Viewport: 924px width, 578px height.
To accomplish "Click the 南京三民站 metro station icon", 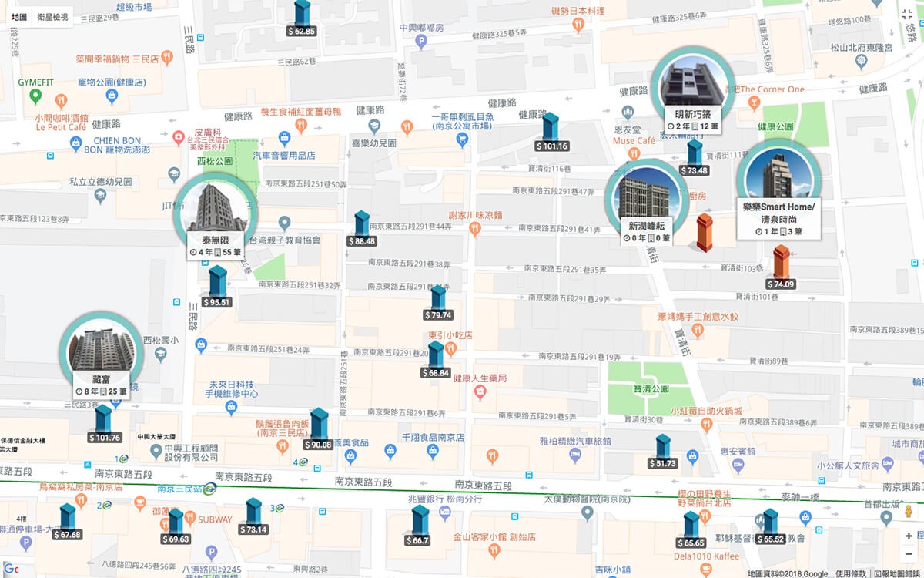I will [209, 488].
